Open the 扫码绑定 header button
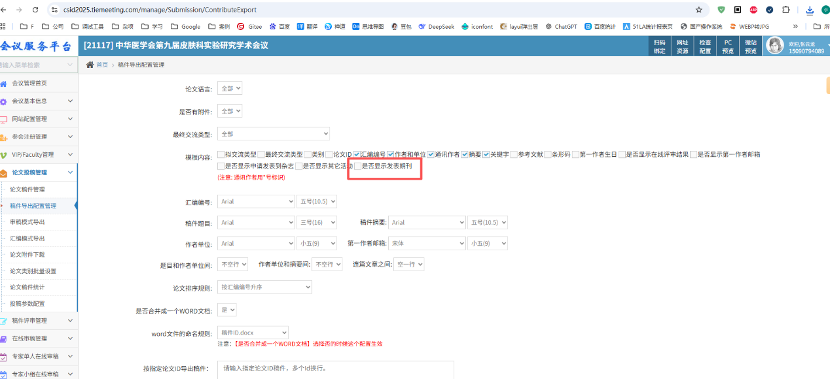 pos(659,46)
